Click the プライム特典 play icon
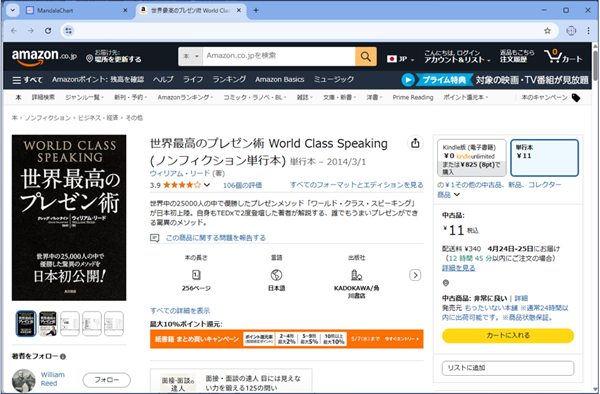Screen dimensions: 600x394 tap(408, 80)
